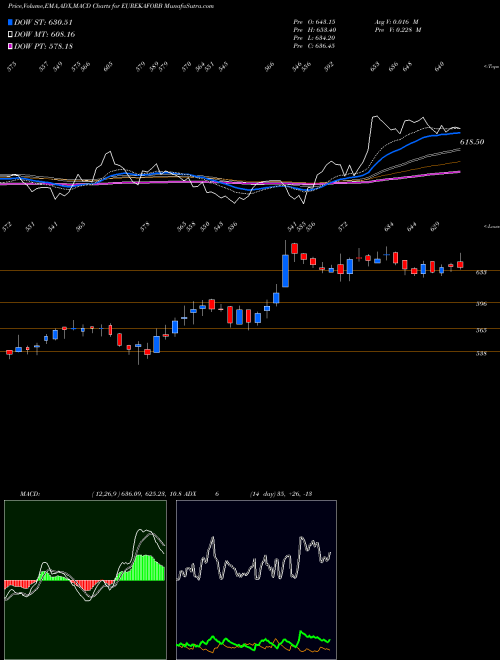Click the 'ADX' indicator label
Screen dimensions: 500x660
pos(191,494)
